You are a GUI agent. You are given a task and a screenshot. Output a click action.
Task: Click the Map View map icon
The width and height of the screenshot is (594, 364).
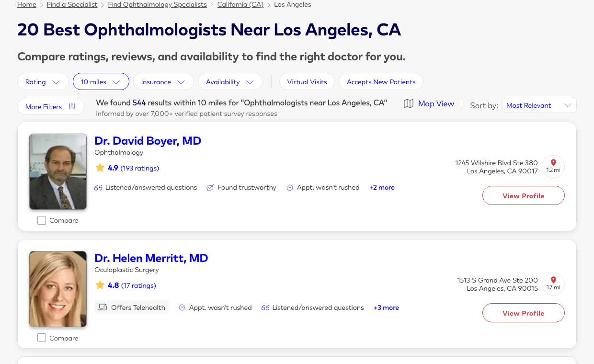pos(409,104)
